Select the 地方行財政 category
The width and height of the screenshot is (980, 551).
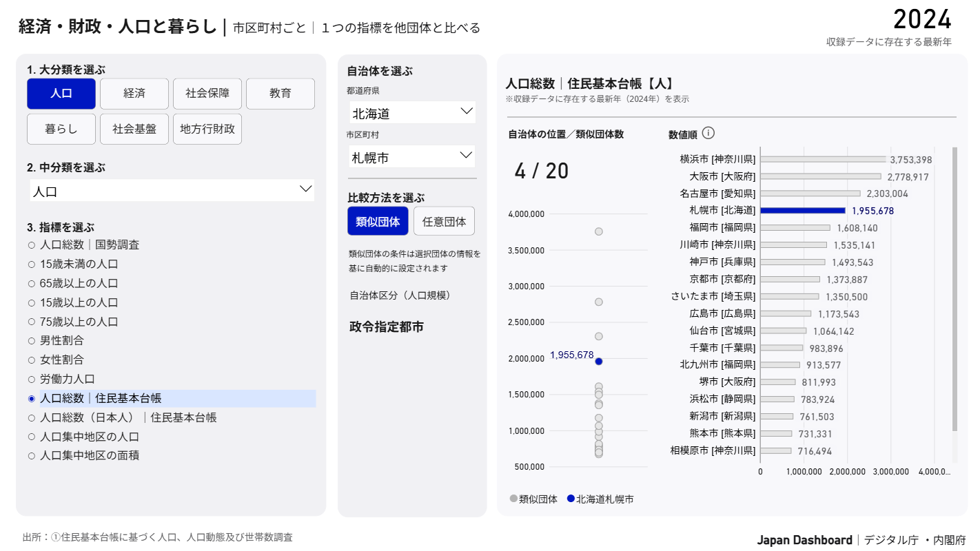[207, 128]
